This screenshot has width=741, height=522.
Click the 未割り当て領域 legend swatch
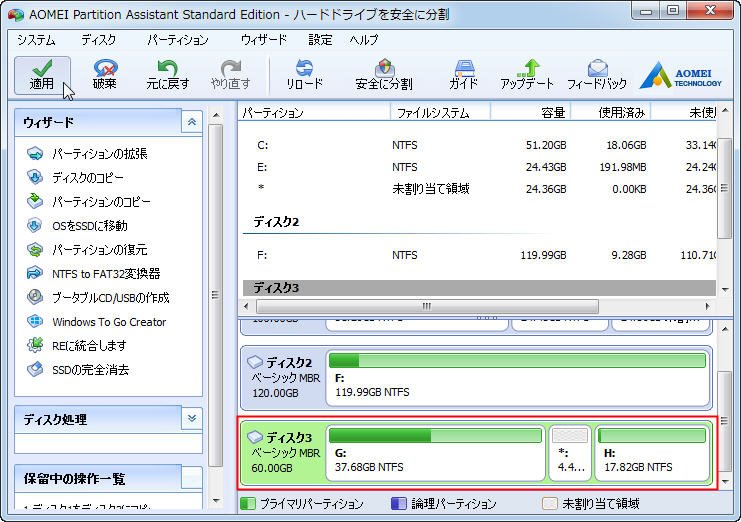pyautogui.click(x=550, y=504)
